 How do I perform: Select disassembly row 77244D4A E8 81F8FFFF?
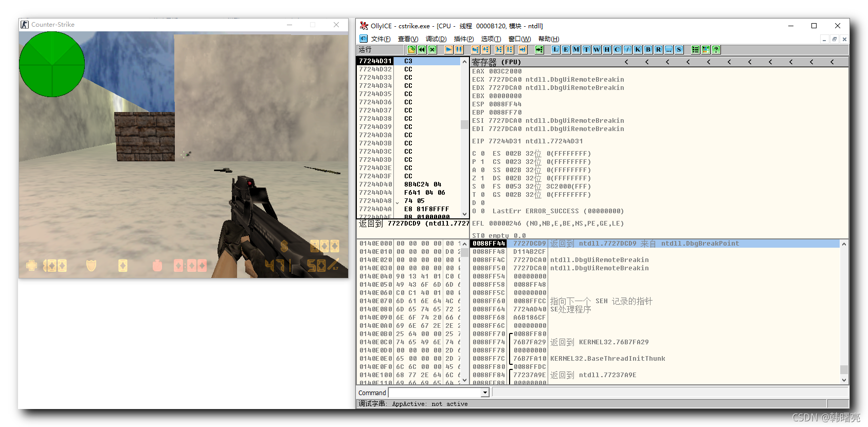tap(409, 209)
